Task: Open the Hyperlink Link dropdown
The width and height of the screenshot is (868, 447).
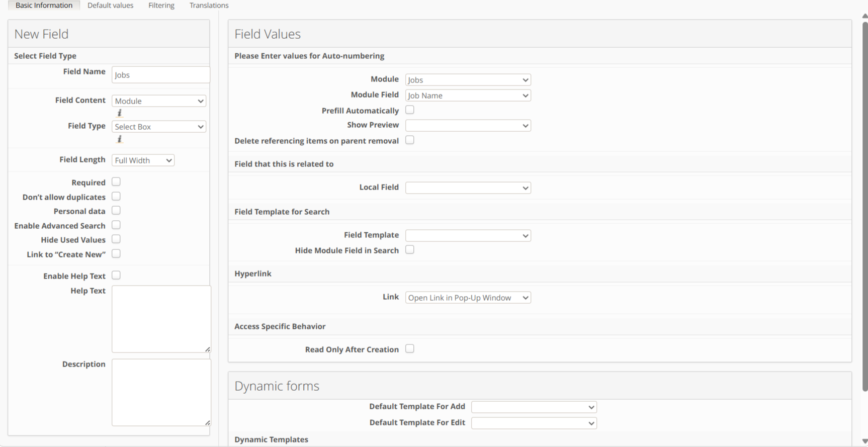Action: click(468, 298)
